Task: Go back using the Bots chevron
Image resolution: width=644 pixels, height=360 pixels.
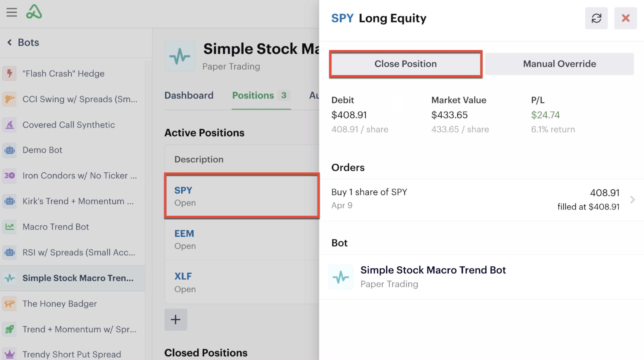Action: [x=9, y=42]
